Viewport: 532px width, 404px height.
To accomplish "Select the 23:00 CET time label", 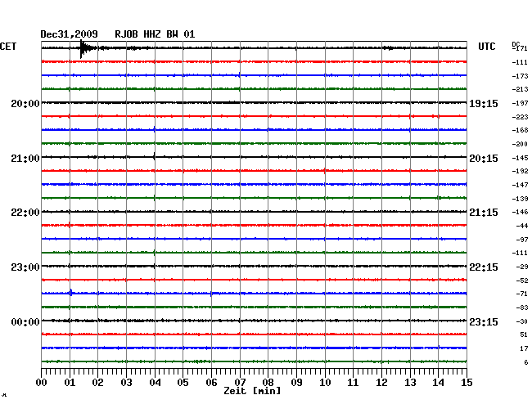I will point(25,267).
